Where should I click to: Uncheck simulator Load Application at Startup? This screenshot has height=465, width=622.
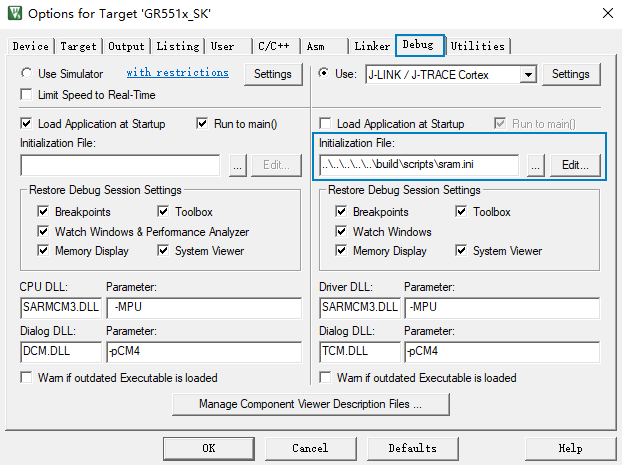click(x=26, y=123)
